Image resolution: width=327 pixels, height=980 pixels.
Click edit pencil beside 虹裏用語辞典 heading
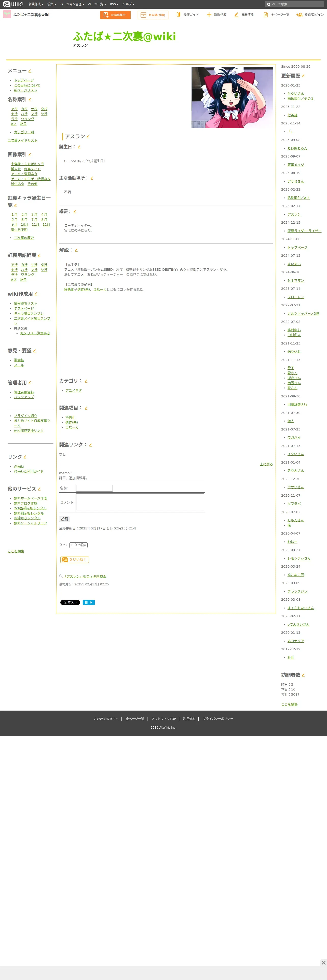(39, 255)
